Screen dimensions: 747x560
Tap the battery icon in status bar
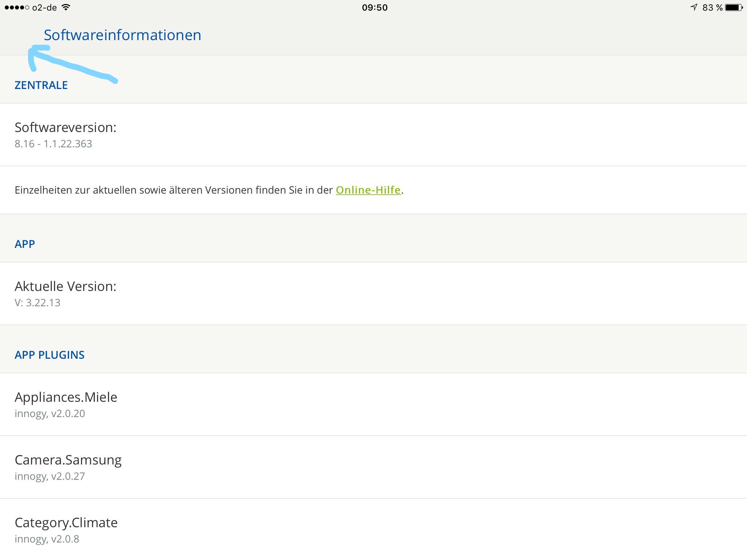point(734,7)
